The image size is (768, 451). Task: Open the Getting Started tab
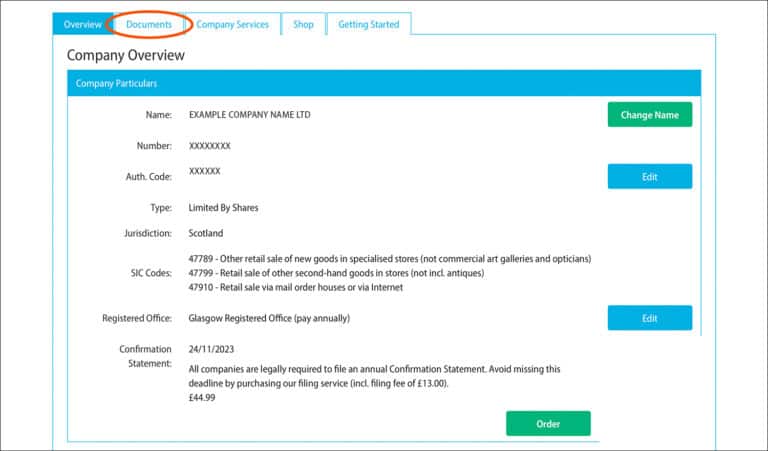tap(368, 24)
